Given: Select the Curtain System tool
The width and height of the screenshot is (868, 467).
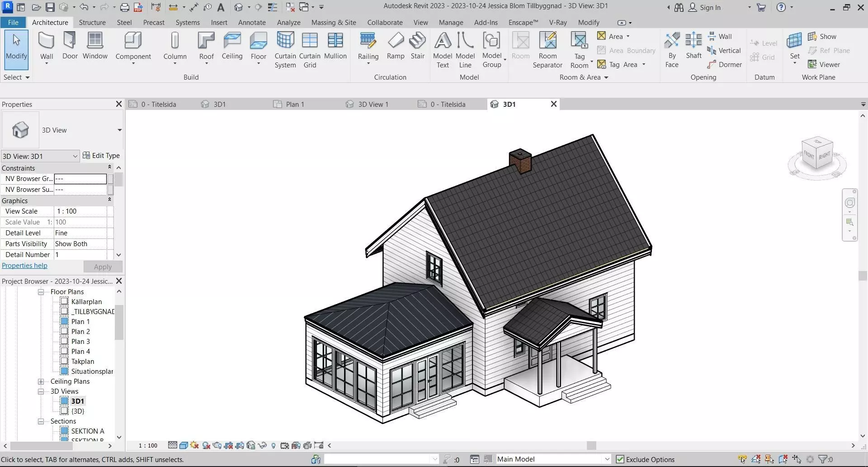Looking at the screenshot, I should pos(285,50).
